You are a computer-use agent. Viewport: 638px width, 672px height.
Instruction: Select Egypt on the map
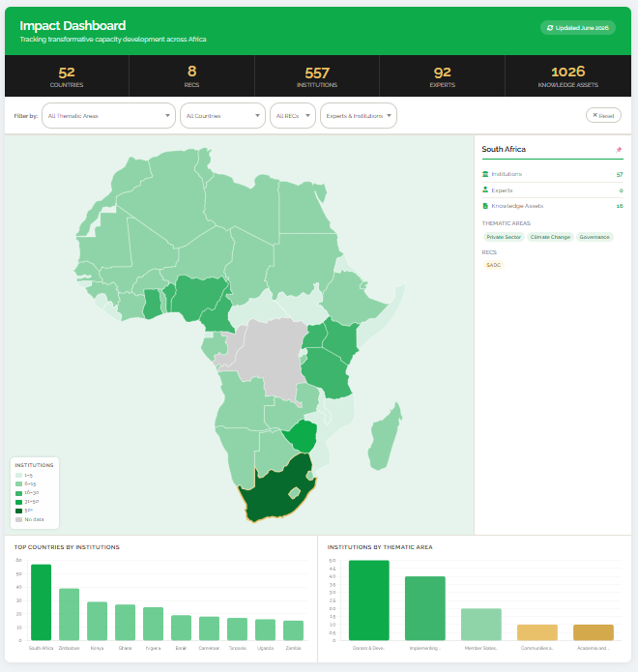[x=304, y=208]
